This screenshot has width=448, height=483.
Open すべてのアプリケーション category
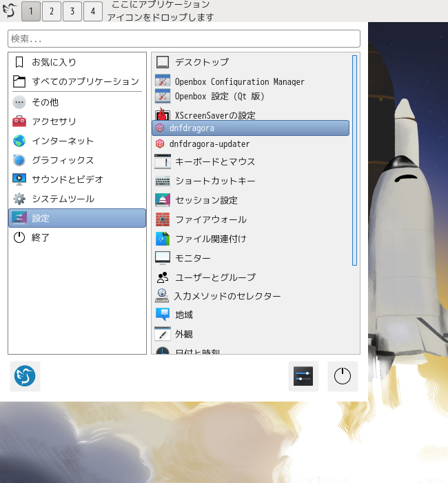coord(77,81)
